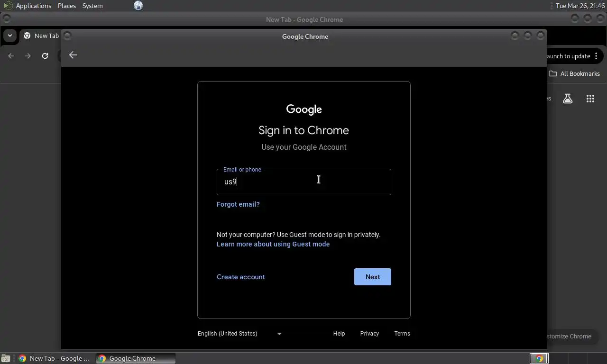
Task: Switch to New Tab - Google taskbar item
Action: pos(55,358)
